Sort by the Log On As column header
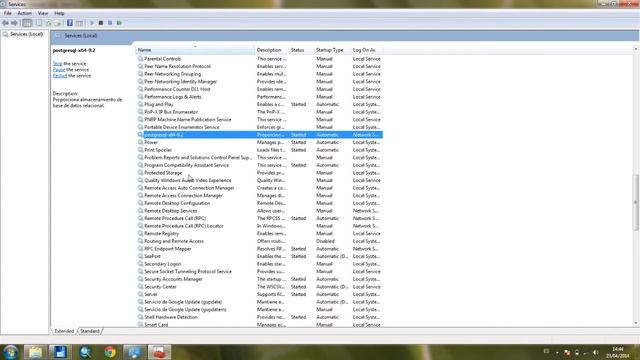 [367, 50]
